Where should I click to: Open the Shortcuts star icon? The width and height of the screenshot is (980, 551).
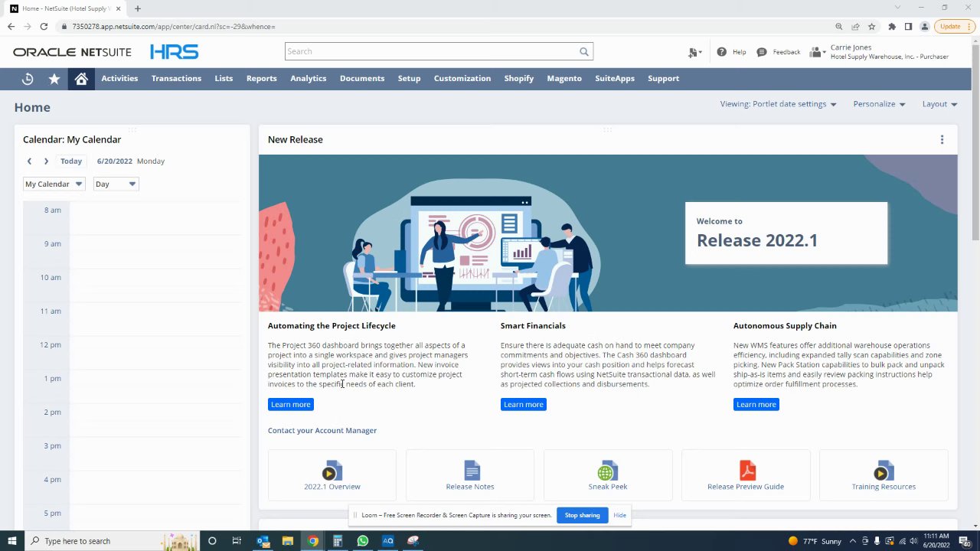coord(54,79)
